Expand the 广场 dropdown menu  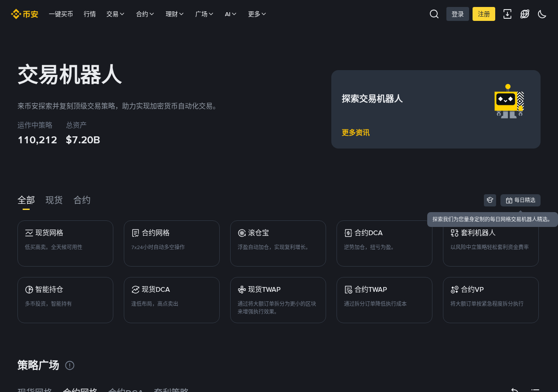204,14
